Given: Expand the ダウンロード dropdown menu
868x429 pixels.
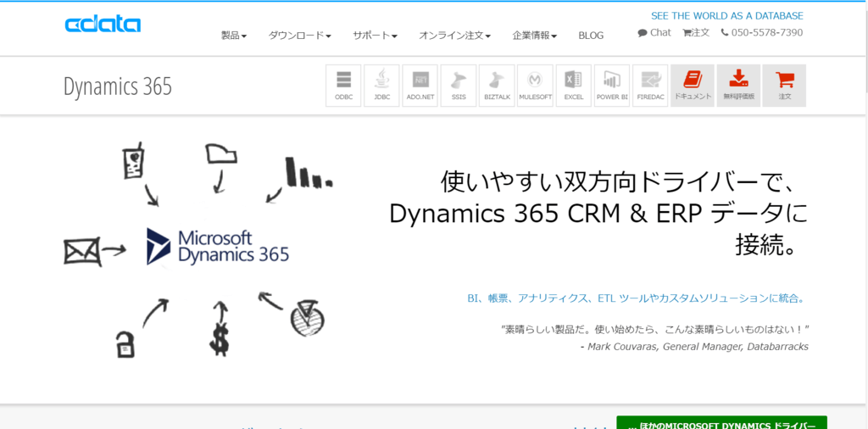Looking at the screenshot, I should click(x=300, y=36).
